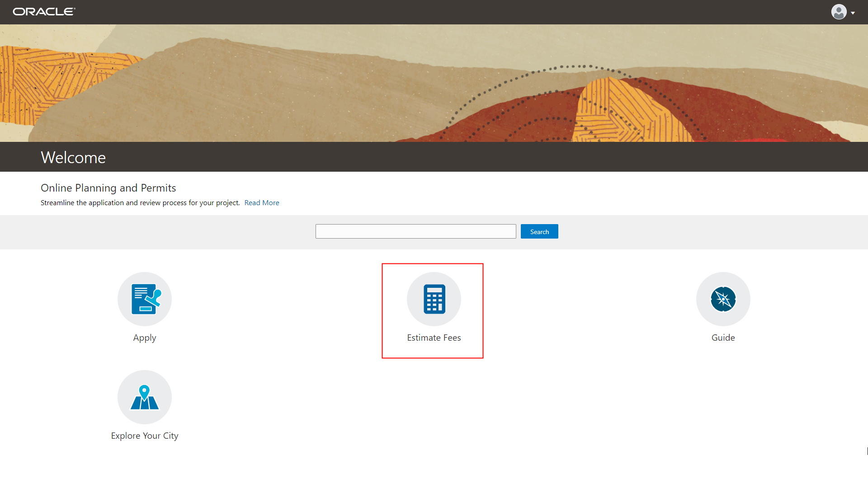This screenshot has width=868, height=488.
Task: Focus the search text field
Action: tap(415, 231)
